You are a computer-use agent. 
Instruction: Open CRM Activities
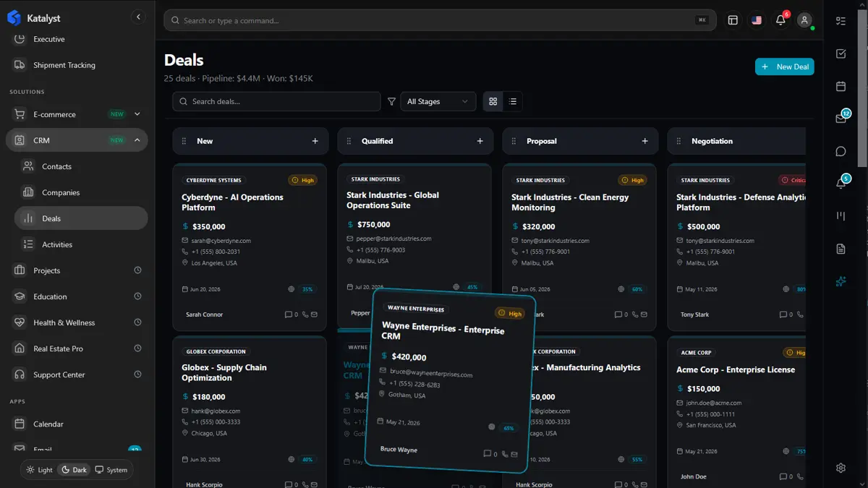81,244
